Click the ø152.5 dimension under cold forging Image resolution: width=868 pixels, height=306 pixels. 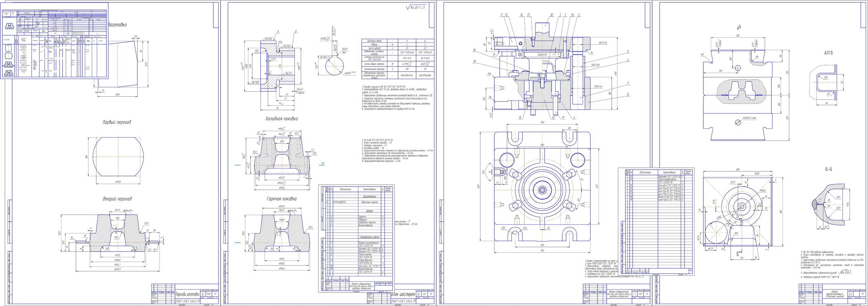click(x=281, y=188)
